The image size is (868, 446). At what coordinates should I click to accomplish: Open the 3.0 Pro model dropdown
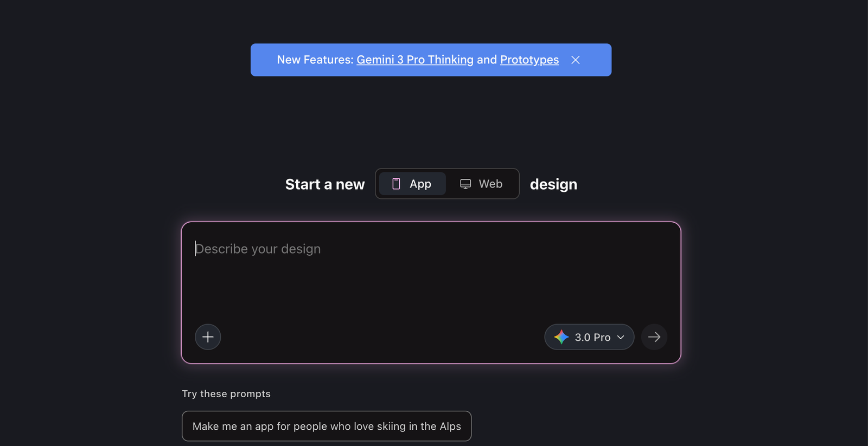[589, 337]
